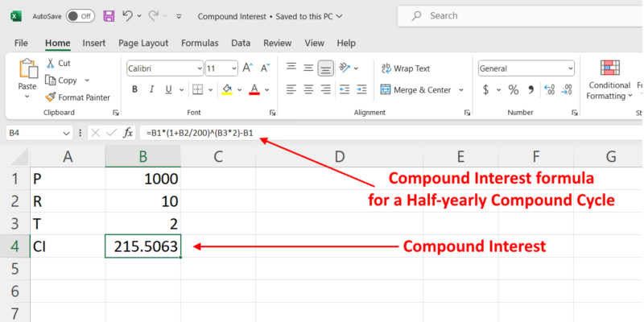This screenshot has height=322, width=644.
Task: Expand the Copy dropdown arrow
Action: 87,80
